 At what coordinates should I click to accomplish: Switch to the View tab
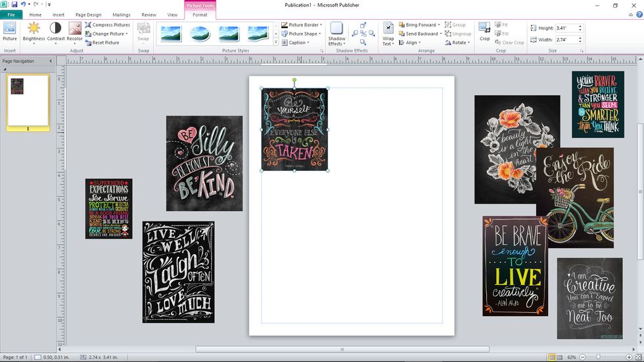(x=172, y=14)
